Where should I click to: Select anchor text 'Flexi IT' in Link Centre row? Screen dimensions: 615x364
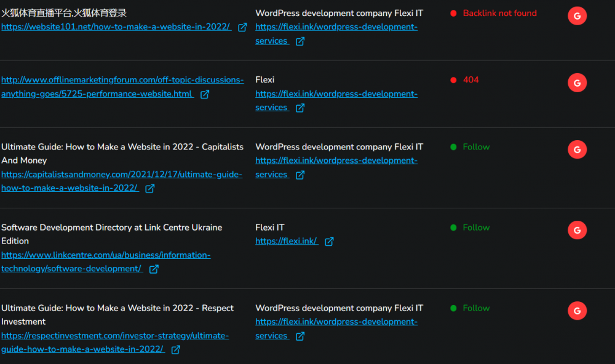[270, 228]
